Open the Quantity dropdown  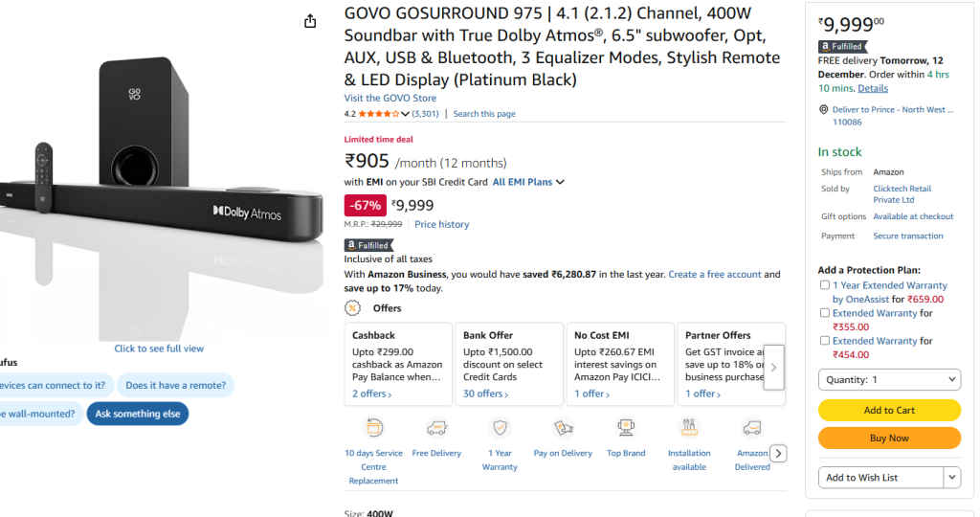tap(889, 380)
